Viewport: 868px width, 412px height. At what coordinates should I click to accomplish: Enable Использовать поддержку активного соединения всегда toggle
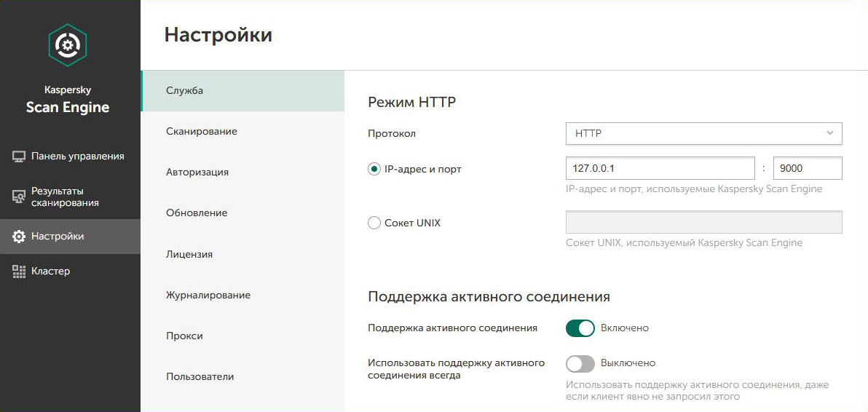pyautogui.click(x=580, y=363)
